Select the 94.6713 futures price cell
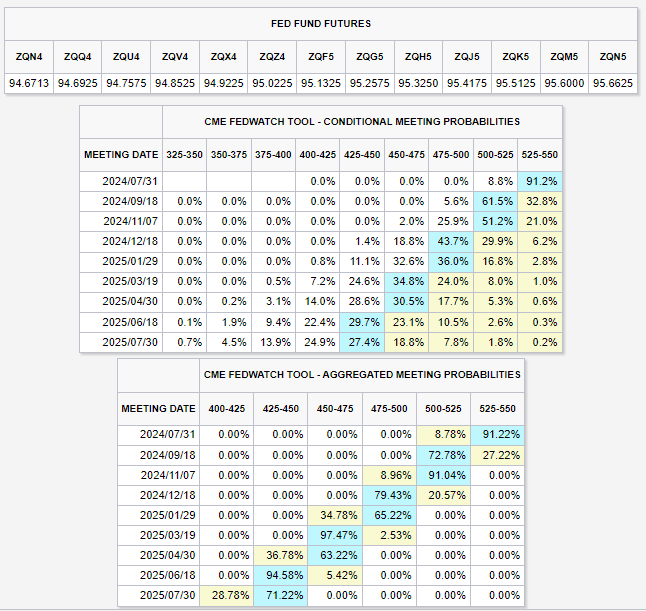The height and width of the screenshot is (611, 646). [x=27, y=83]
